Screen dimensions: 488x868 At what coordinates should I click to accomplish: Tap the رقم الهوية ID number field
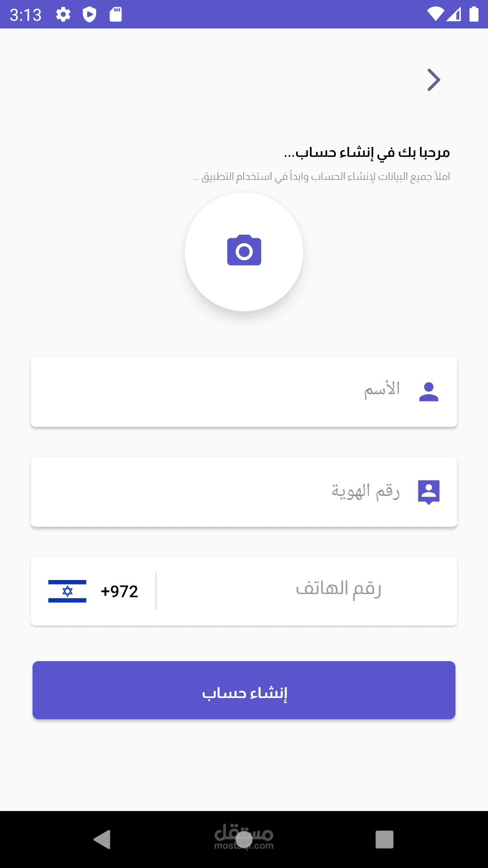(226, 492)
